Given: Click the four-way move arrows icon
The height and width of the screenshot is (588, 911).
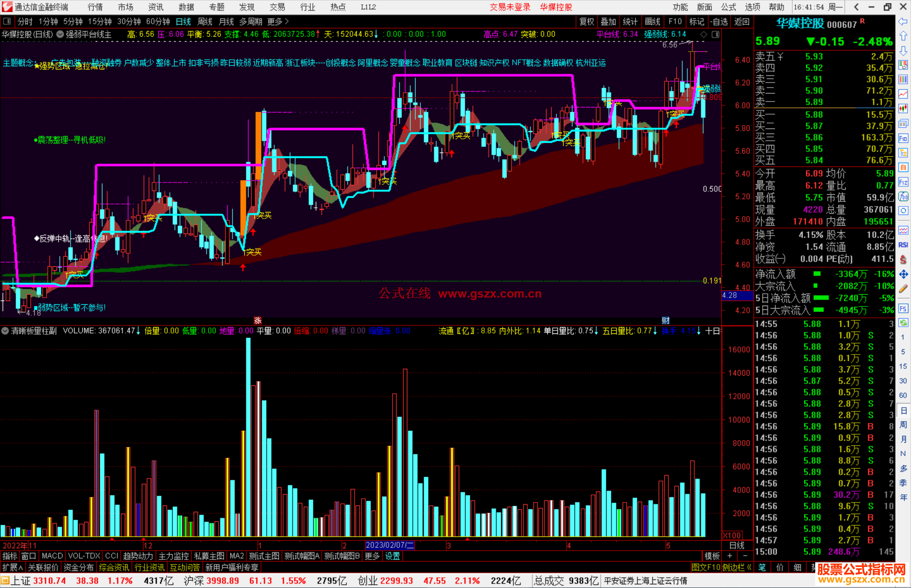Looking at the screenshot, I should coord(903,274).
